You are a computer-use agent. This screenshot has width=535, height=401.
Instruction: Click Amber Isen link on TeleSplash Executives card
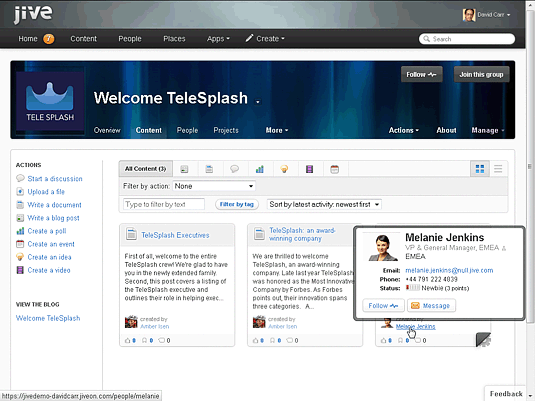(x=155, y=326)
